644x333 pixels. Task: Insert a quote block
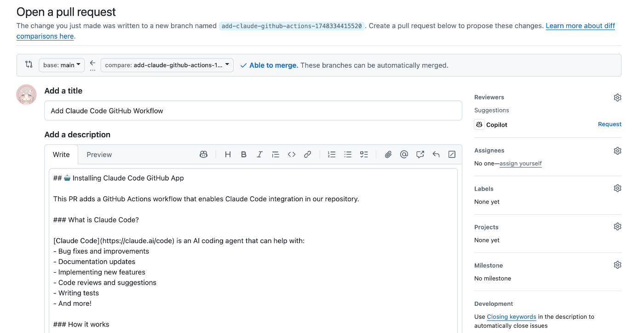pyautogui.click(x=276, y=155)
